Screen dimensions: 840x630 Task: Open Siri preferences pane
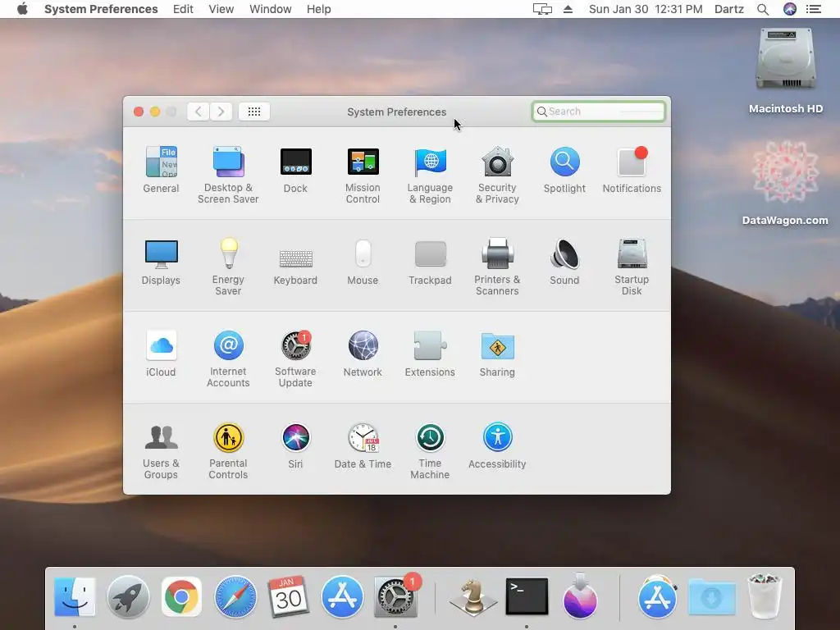click(295, 445)
